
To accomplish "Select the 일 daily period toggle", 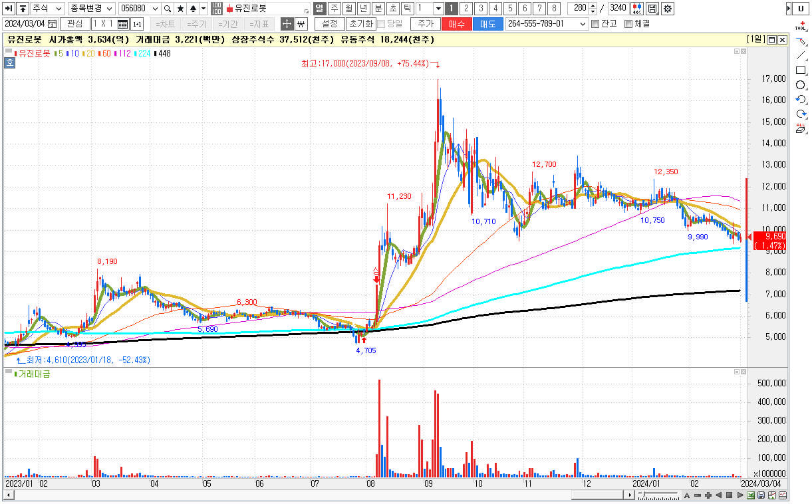I will [319, 9].
